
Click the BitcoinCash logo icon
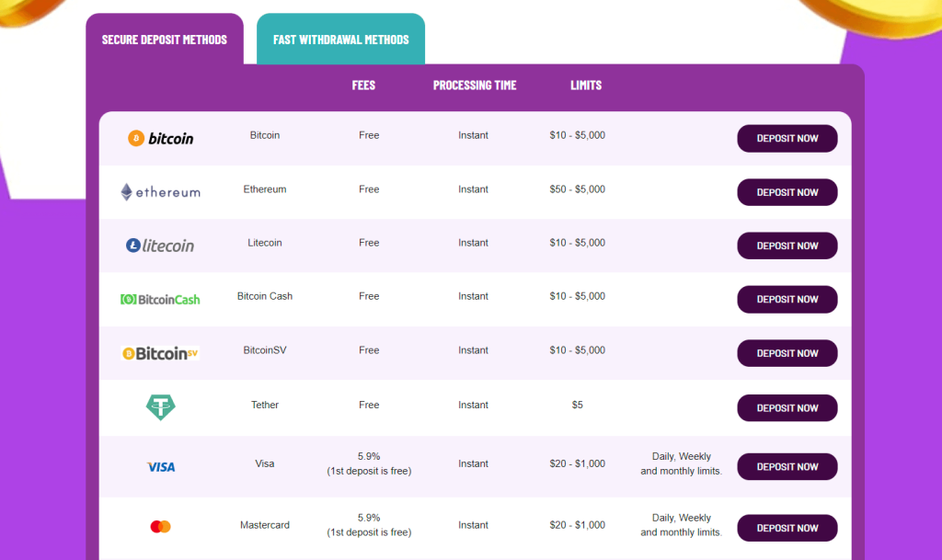[x=160, y=299]
